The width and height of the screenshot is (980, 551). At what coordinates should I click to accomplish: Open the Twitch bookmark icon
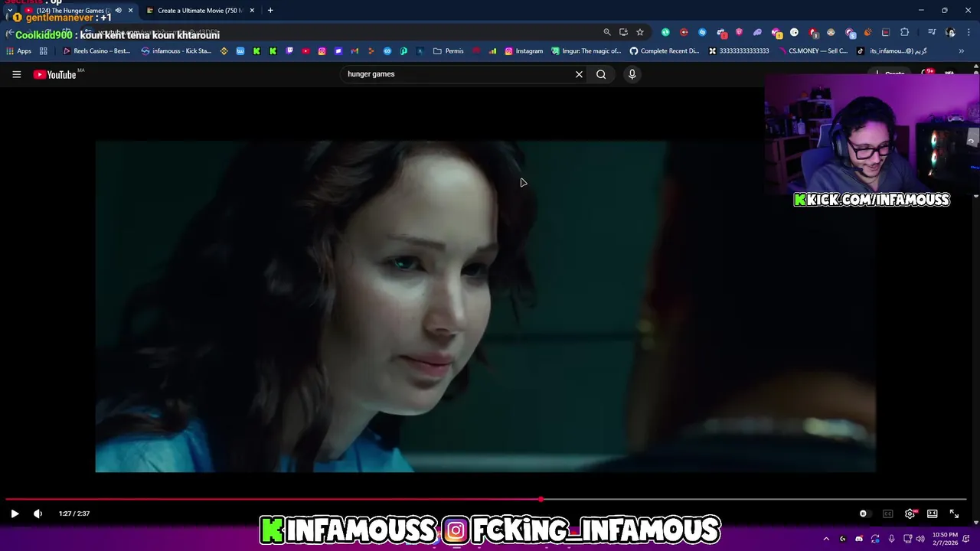coord(289,51)
